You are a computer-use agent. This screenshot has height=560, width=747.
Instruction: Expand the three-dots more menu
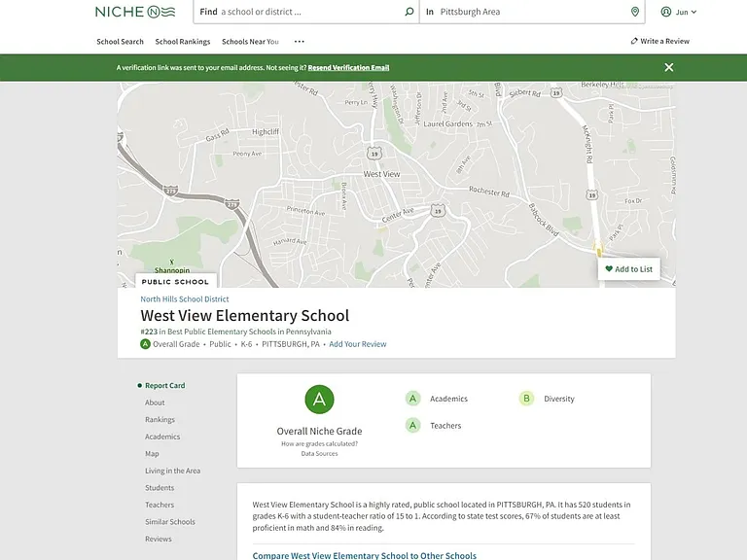click(300, 42)
